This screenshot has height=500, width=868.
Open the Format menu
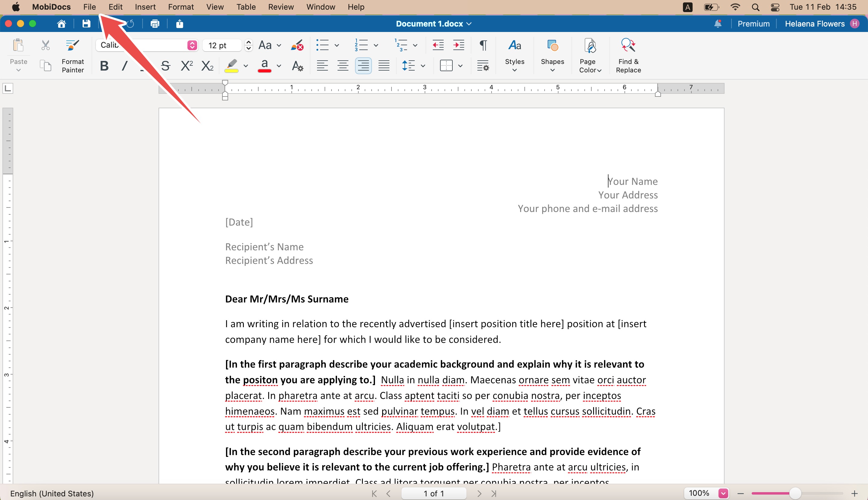tap(181, 7)
